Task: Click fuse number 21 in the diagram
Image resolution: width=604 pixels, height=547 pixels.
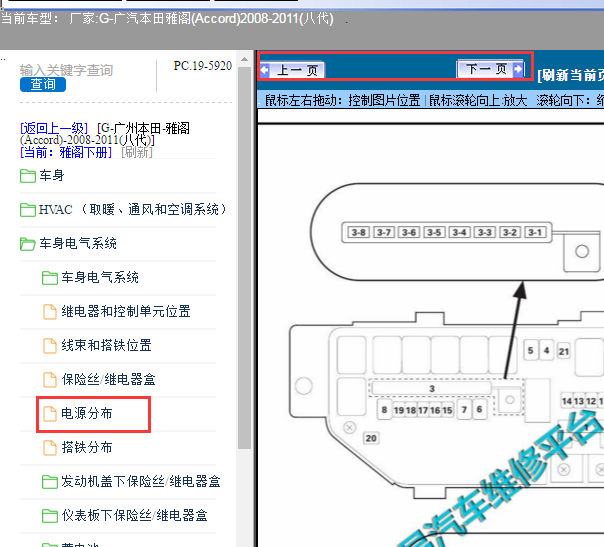Action: (564, 351)
